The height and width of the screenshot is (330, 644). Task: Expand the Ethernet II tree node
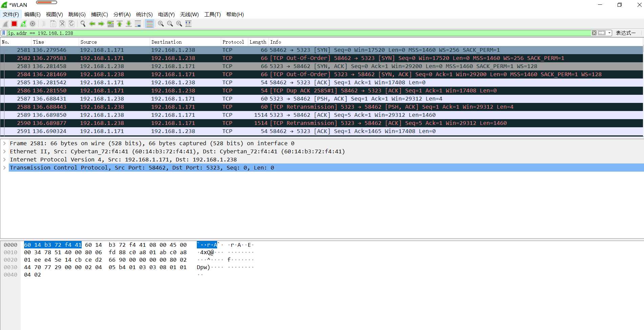click(4, 151)
